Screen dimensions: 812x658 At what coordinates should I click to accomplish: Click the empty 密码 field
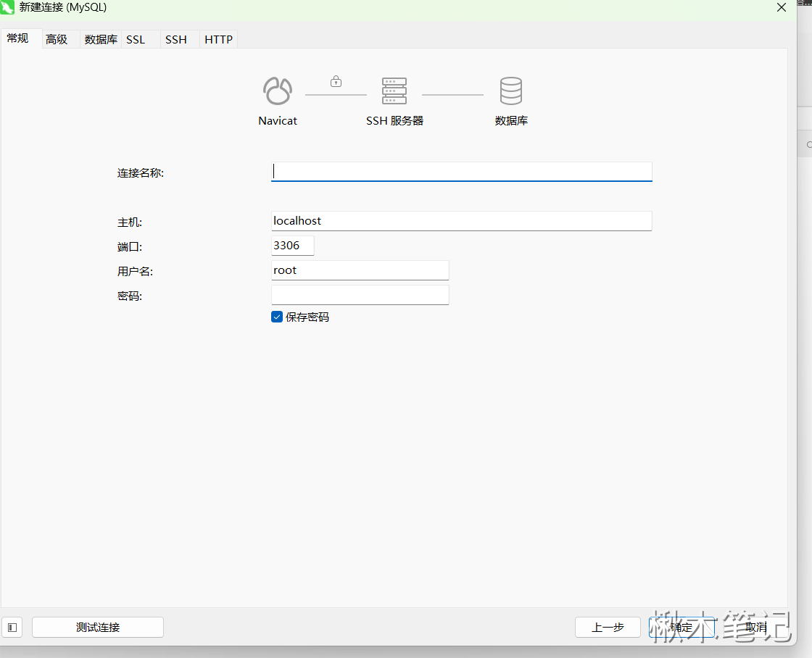(360, 295)
